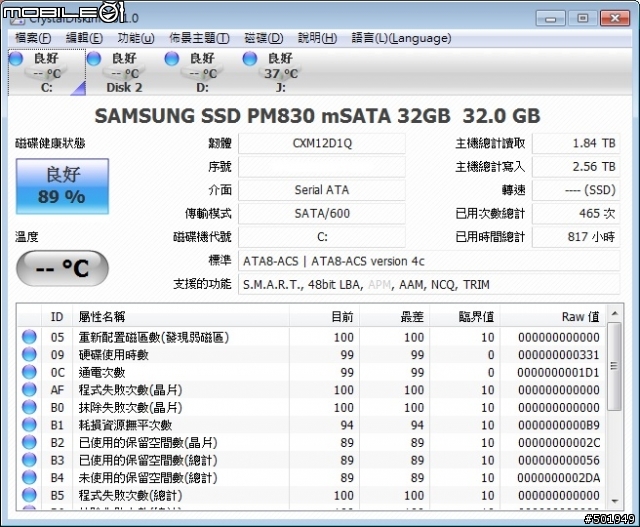Click the firmware field CXM12D1Q

click(x=322, y=144)
